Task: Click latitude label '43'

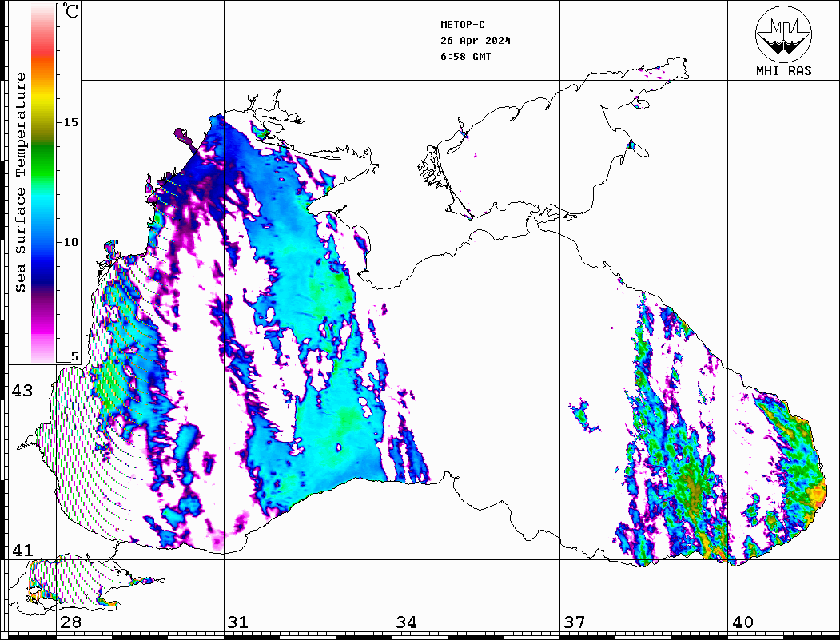Action: click(x=22, y=391)
